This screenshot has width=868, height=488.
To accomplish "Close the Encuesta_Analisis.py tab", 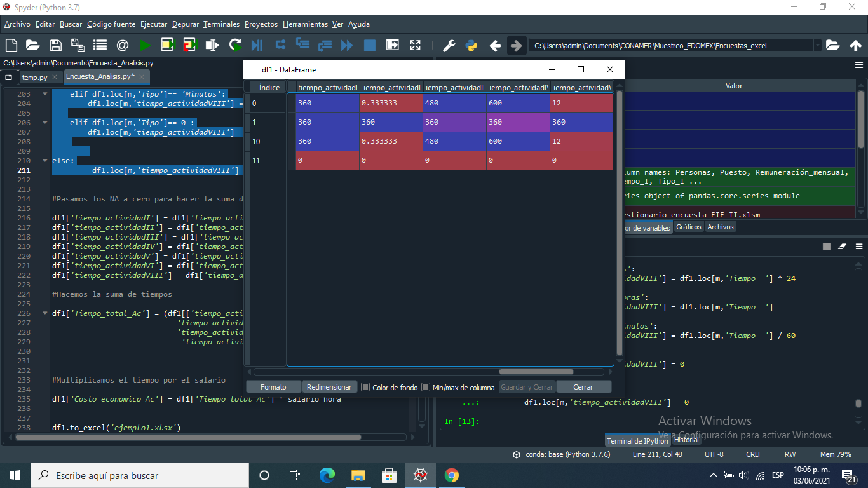I will click(142, 76).
